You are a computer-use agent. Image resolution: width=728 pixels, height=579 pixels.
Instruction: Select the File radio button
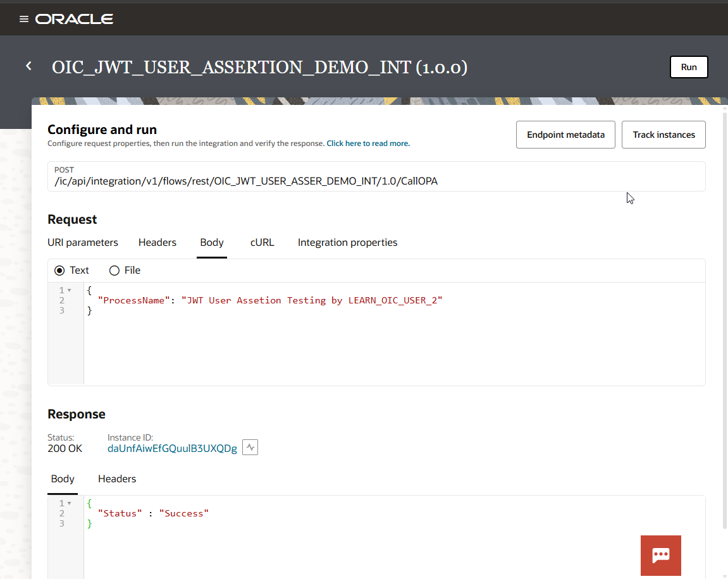point(114,271)
